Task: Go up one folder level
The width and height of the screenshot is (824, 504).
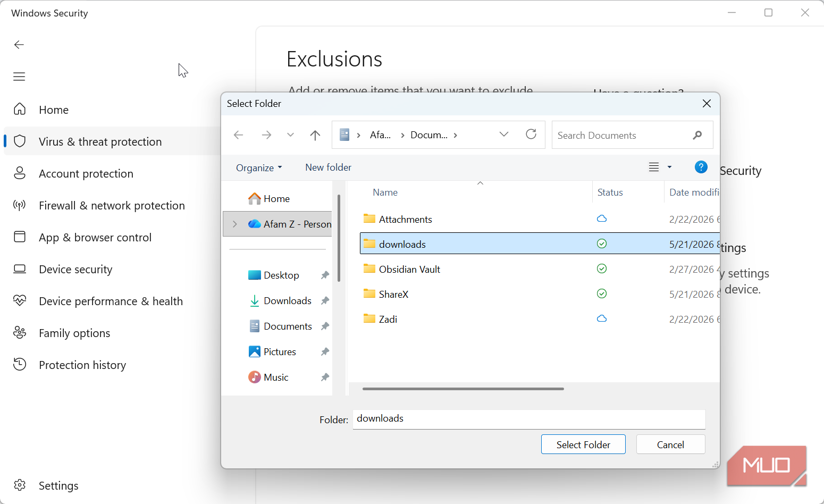Action: (315, 135)
